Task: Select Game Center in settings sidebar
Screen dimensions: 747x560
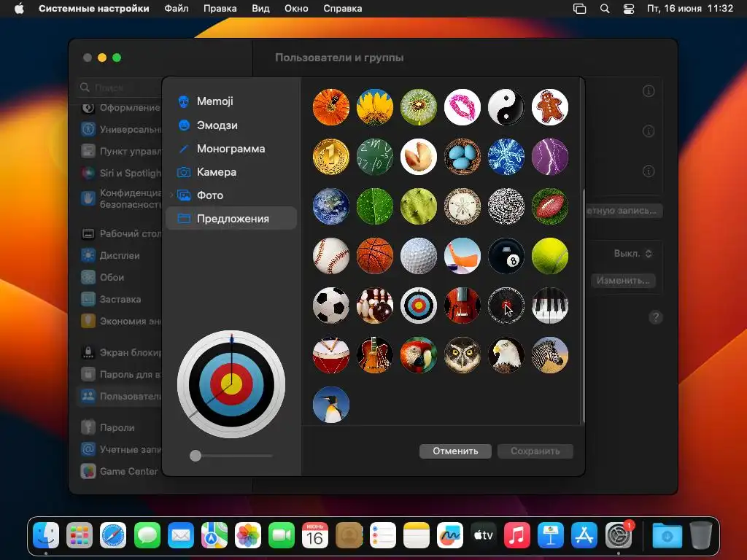Action: tap(119, 472)
